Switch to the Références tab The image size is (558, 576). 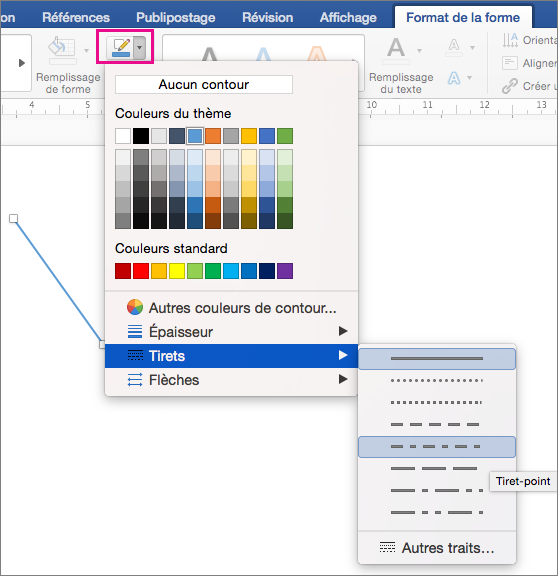tap(76, 17)
